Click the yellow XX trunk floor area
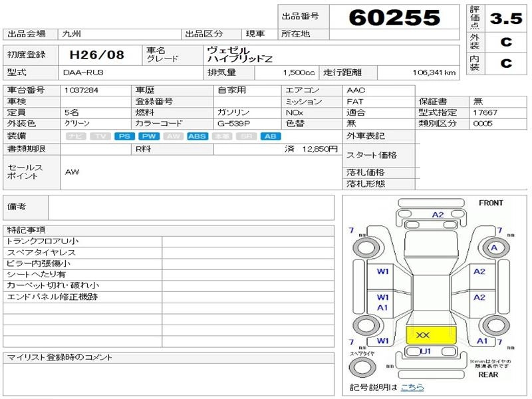The height and width of the screenshot is (399, 532). pos(431,335)
